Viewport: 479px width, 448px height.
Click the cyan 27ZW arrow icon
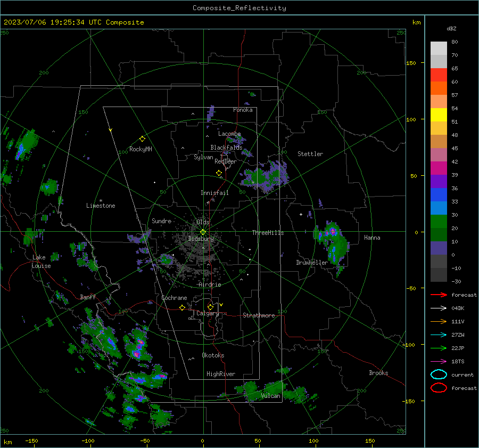coord(439,335)
